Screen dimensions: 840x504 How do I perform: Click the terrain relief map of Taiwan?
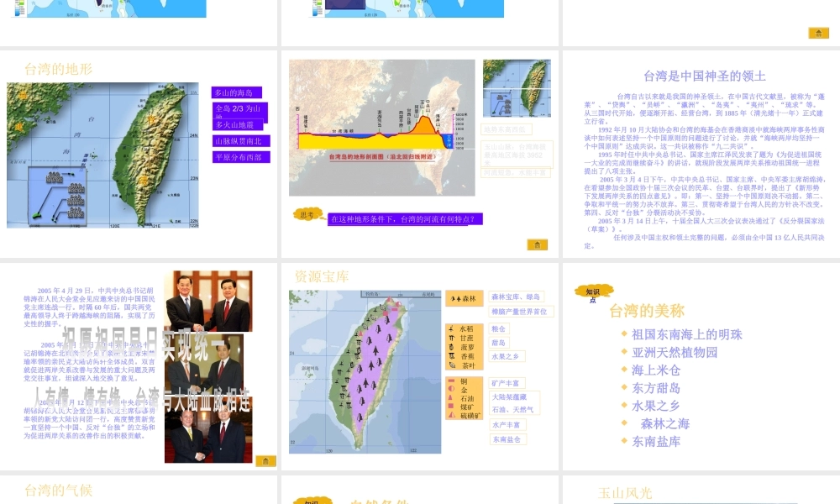[102, 155]
